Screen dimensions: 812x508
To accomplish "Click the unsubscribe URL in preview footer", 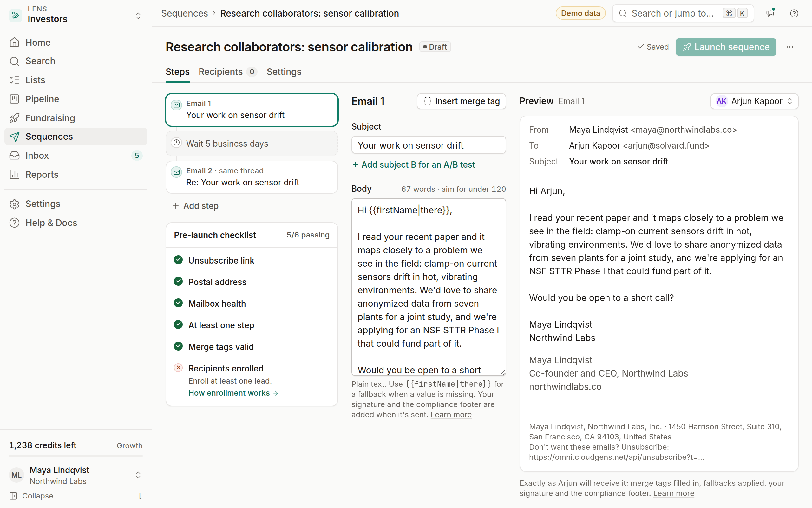I will pyautogui.click(x=616, y=457).
